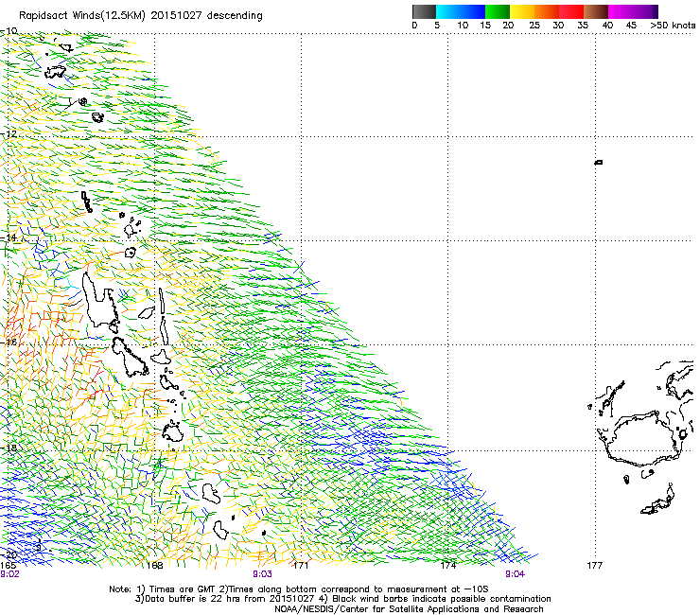Click the '-18' latitude label
This screenshot has width=700, height=615.
pos(9,448)
